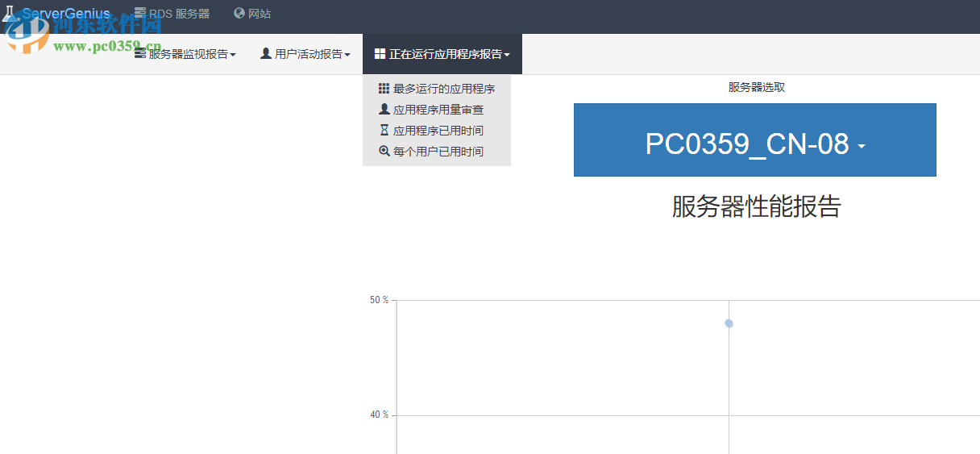This screenshot has height=454, width=980.
Task: Expand the 用户活动报告 caret arrow
Action: point(347,55)
